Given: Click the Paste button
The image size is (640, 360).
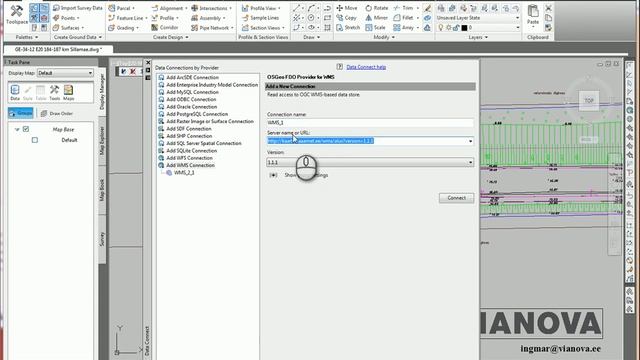Looking at the screenshot, I should (533, 15).
